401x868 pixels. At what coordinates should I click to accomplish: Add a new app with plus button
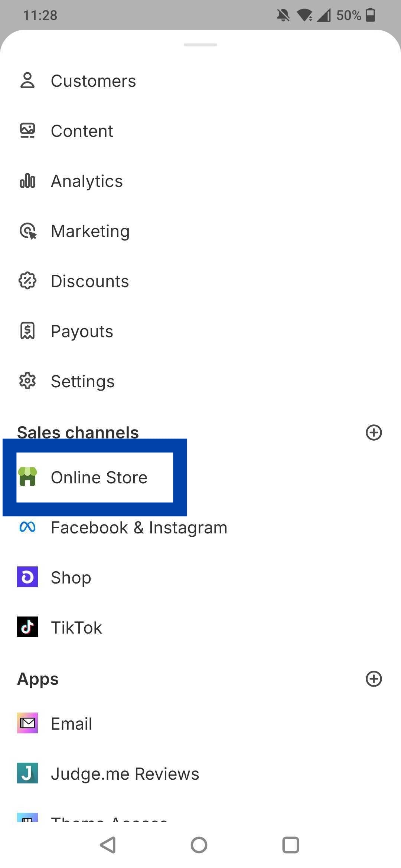(374, 679)
